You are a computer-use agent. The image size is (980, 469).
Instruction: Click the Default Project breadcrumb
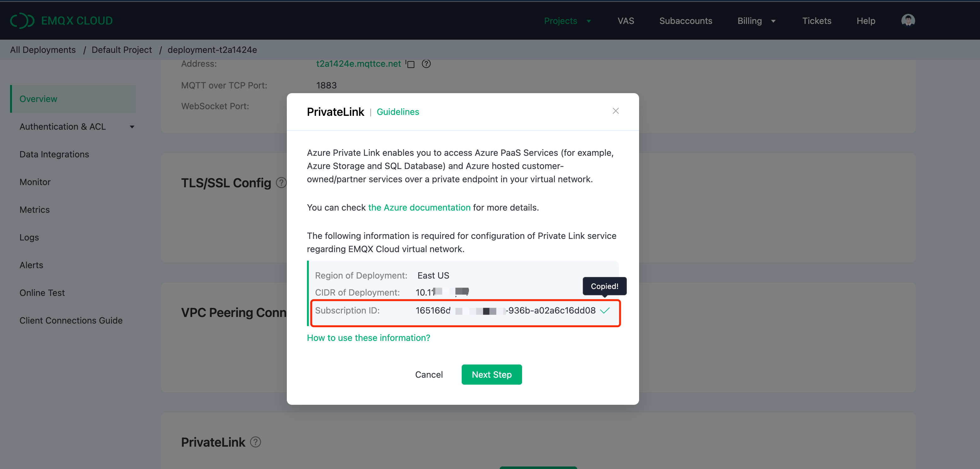[121, 50]
